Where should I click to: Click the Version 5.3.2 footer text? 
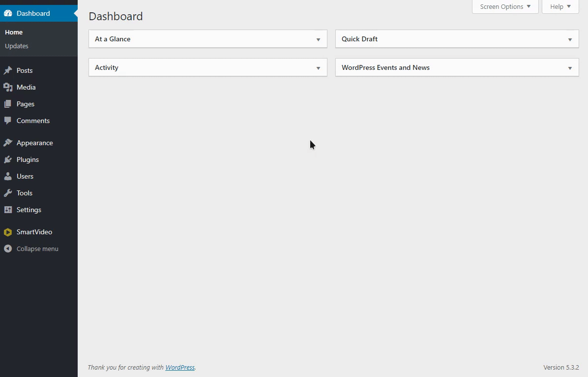pyautogui.click(x=561, y=367)
